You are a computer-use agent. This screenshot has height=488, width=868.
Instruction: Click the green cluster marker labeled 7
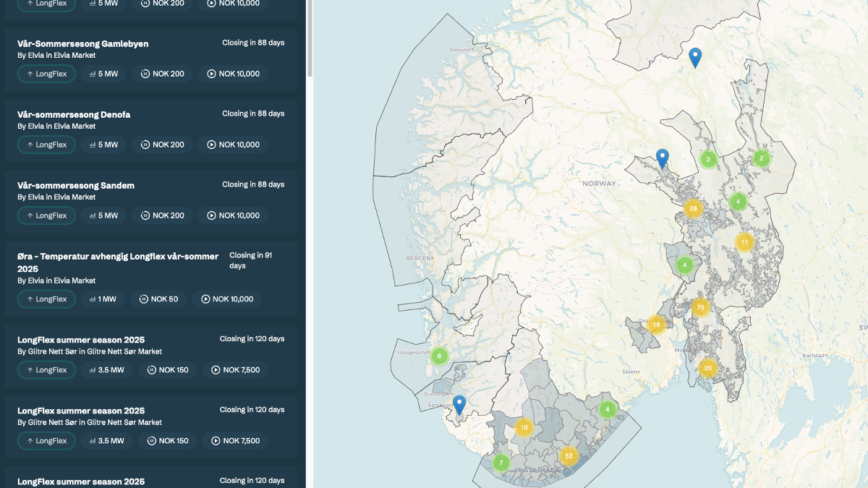[x=501, y=462]
